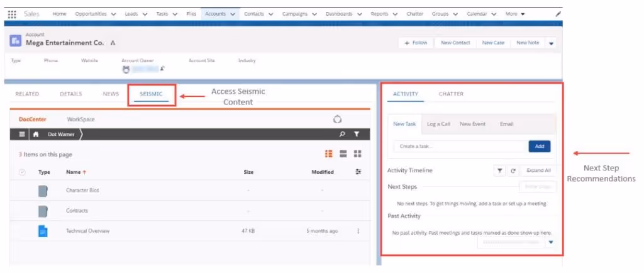Click the blue Add task button
The width and height of the screenshot is (644, 273).
pyautogui.click(x=540, y=147)
